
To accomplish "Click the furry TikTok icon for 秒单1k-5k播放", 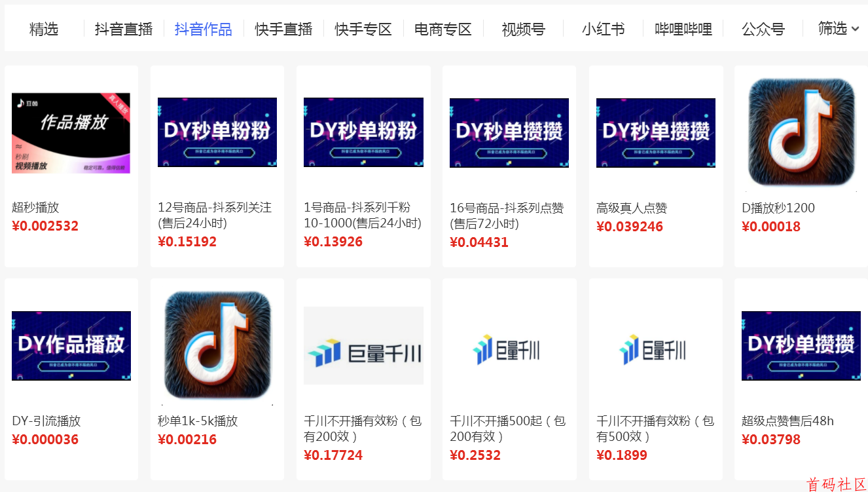I will click(x=217, y=346).
